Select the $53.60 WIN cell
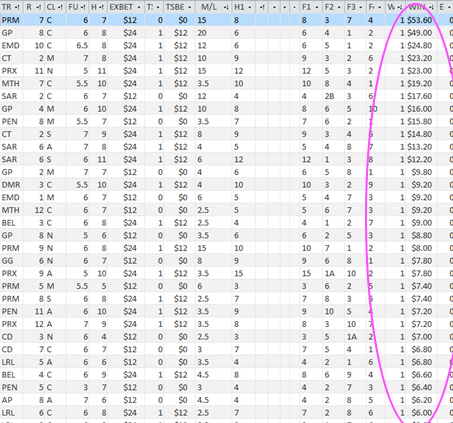The image size is (453, 423). [x=421, y=20]
